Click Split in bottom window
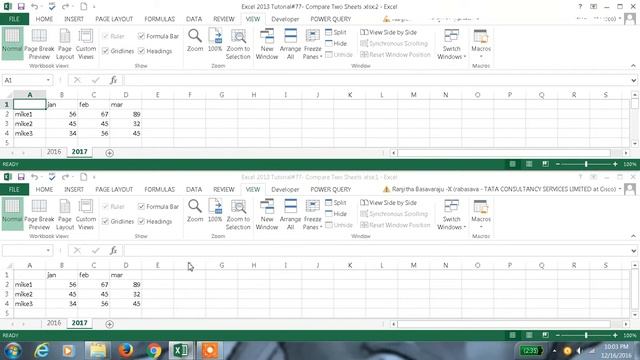 click(336, 202)
